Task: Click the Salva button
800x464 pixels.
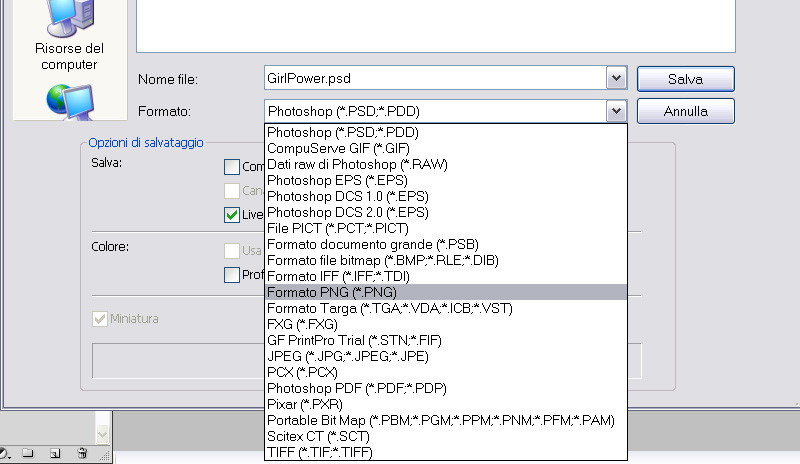Action: 685,78
